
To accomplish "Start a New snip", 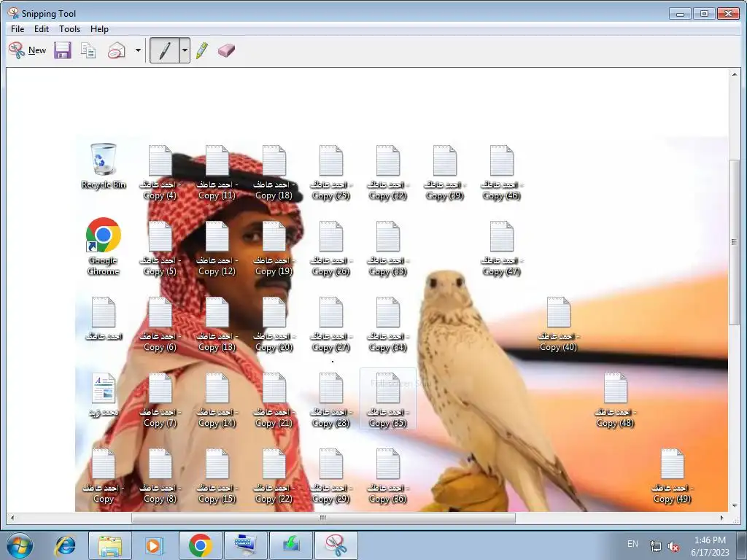I will [28, 50].
